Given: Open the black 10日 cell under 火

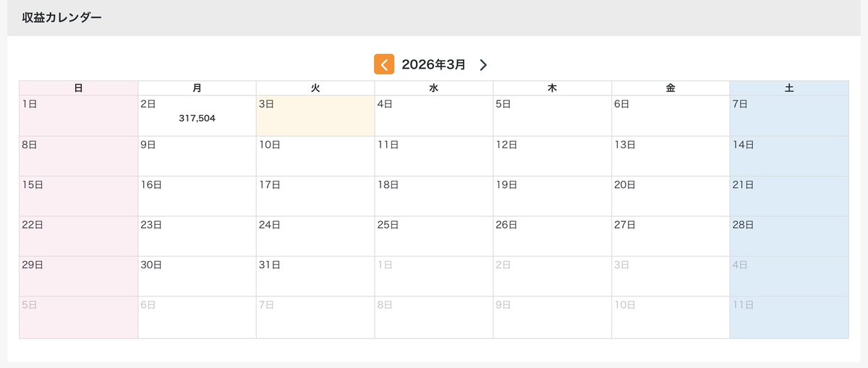Looking at the screenshot, I should click(x=315, y=156).
